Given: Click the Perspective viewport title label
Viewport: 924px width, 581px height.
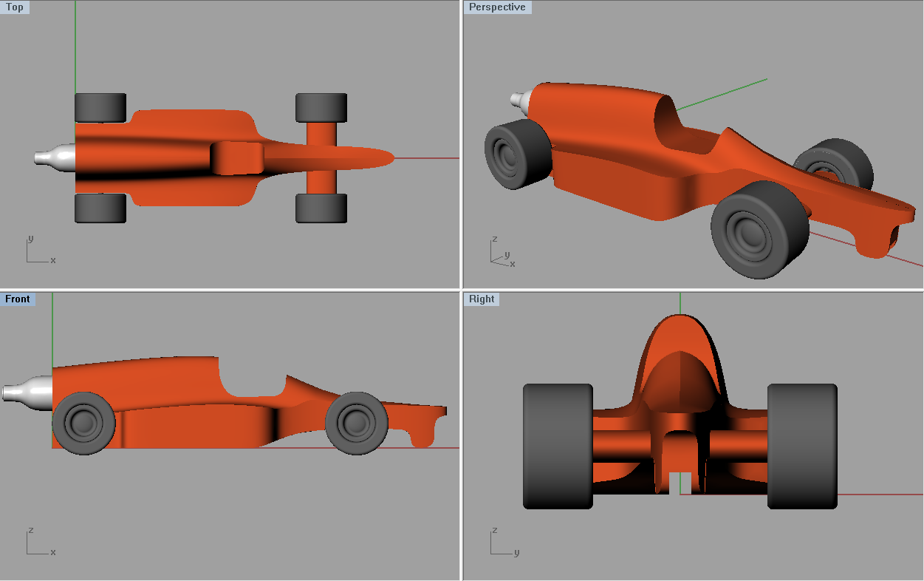Looking at the screenshot, I should [496, 7].
